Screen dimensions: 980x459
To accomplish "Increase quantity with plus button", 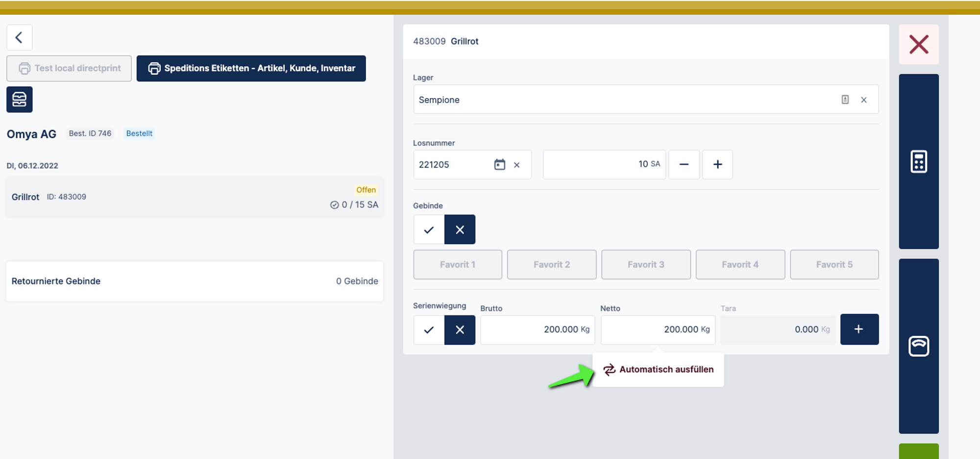I will pyautogui.click(x=717, y=165).
